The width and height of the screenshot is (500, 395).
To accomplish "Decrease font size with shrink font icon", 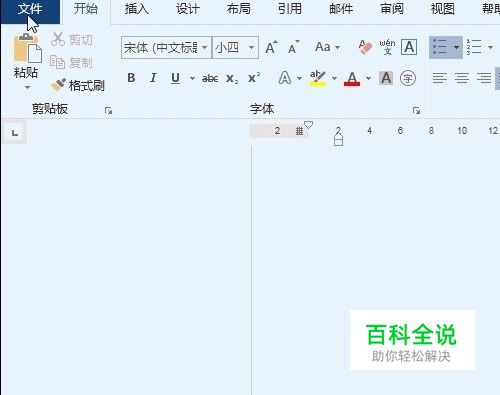I will [293, 47].
